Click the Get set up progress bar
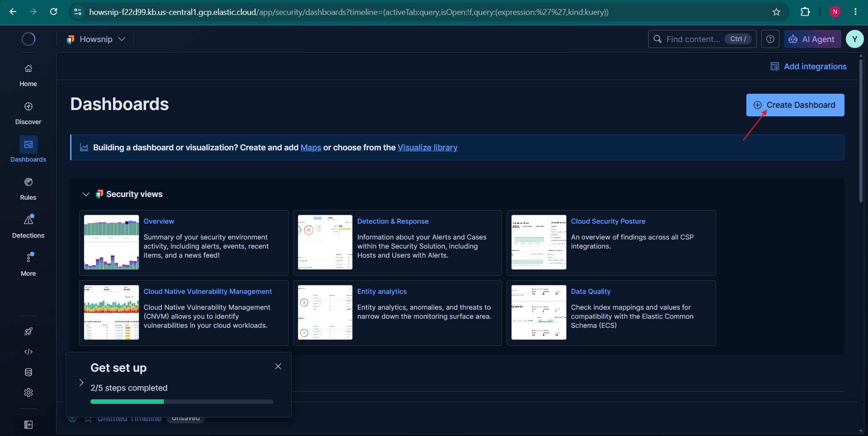This screenshot has height=436, width=868. (182, 402)
